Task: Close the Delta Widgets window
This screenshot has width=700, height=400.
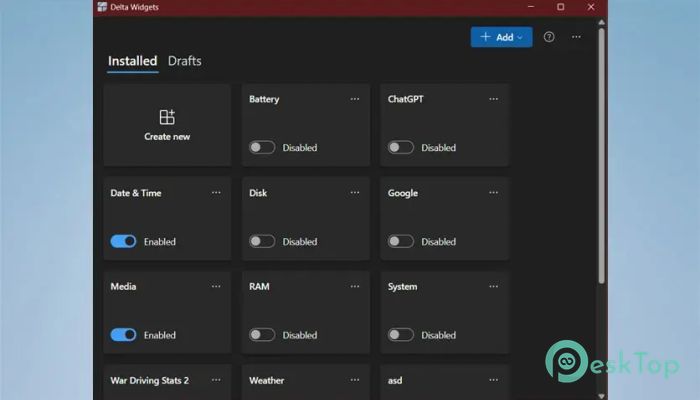Action: (591, 7)
